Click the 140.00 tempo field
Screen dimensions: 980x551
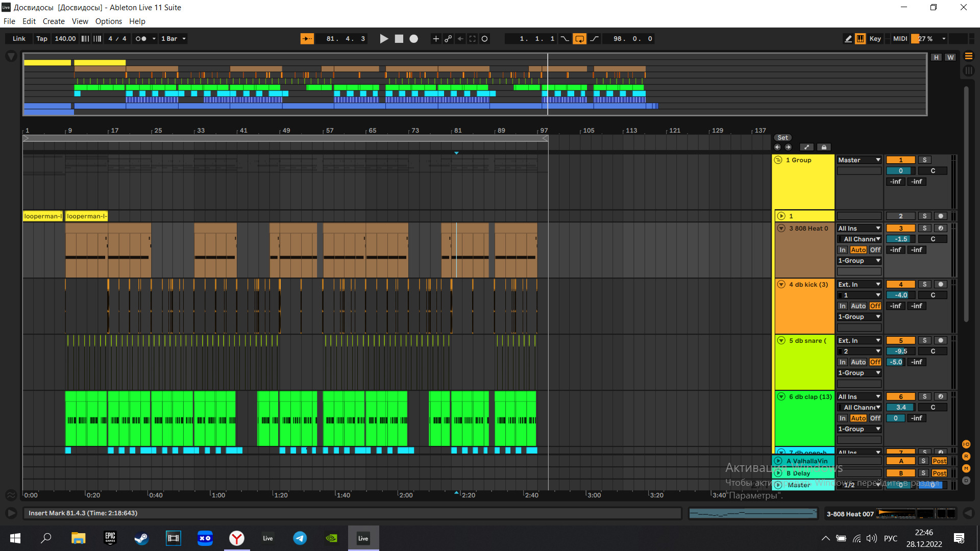[x=65, y=39]
